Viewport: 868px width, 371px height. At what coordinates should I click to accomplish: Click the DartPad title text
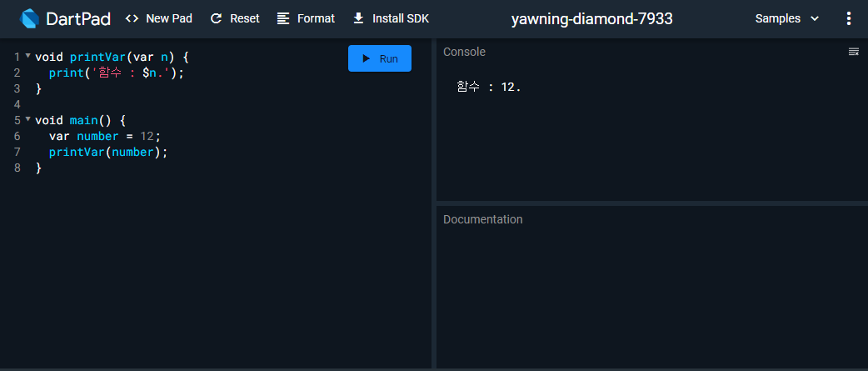pyautogui.click(x=78, y=19)
